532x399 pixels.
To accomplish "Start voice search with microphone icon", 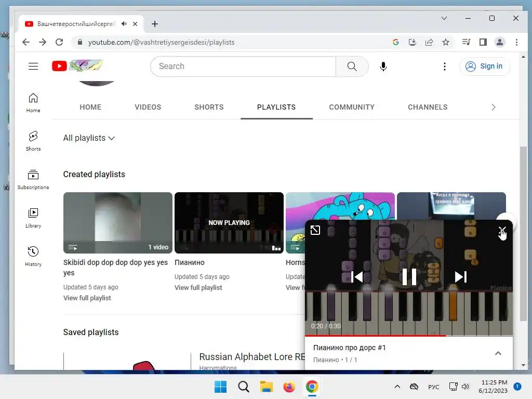I will [383, 66].
